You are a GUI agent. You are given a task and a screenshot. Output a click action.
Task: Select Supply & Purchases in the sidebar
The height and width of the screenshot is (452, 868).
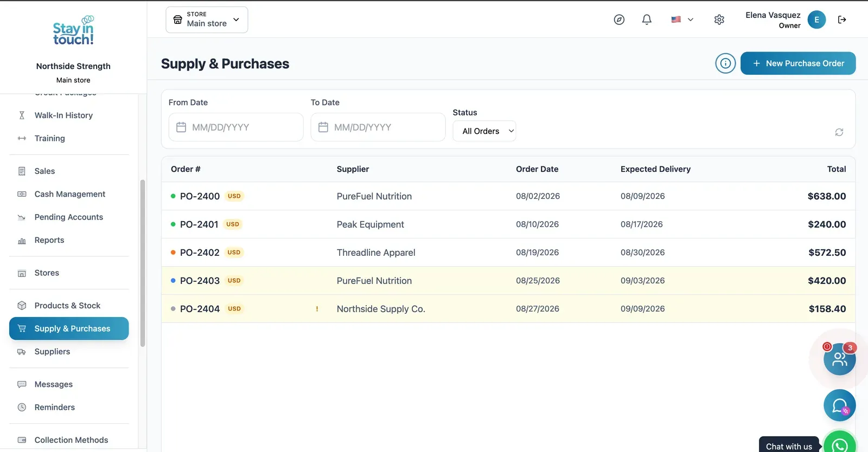click(69, 328)
